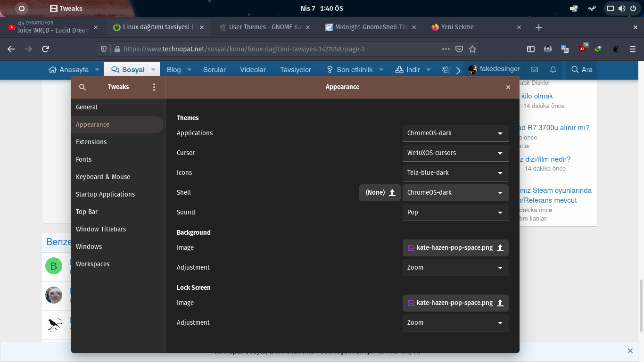Image resolution: width=644 pixels, height=362 pixels.
Task: Open Top Bar settings
Action: pyautogui.click(x=117, y=212)
